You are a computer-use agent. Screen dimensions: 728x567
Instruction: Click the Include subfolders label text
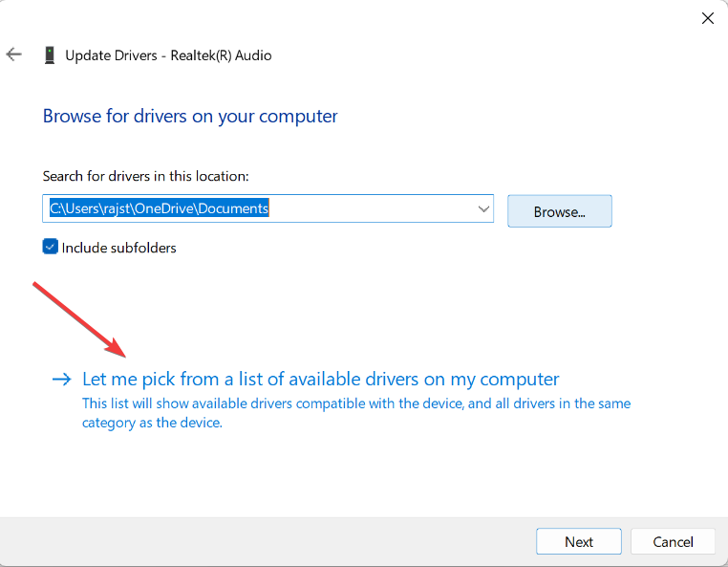click(x=119, y=248)
